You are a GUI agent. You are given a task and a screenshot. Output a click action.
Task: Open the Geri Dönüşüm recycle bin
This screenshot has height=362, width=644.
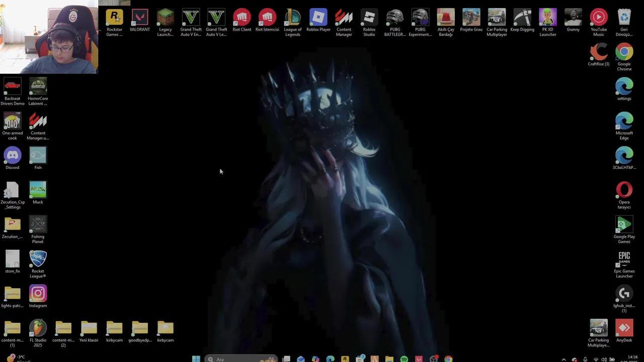click(624, 23)
